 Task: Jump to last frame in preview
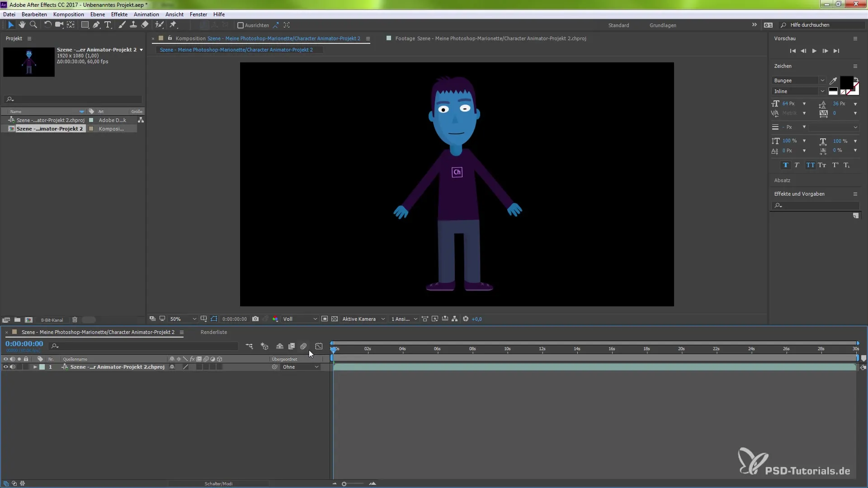[x=836, y=51]
